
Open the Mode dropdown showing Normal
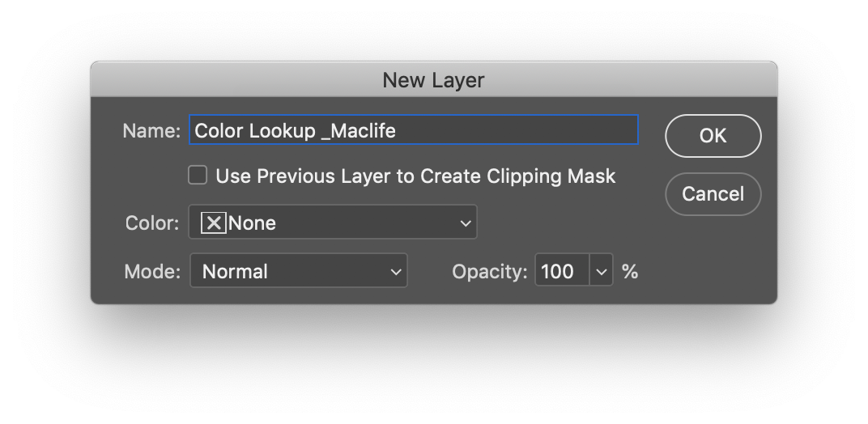pos(298,272)
